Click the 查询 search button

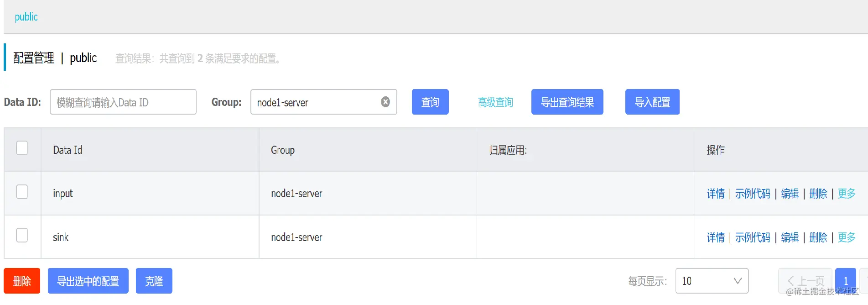coord(430,102)
